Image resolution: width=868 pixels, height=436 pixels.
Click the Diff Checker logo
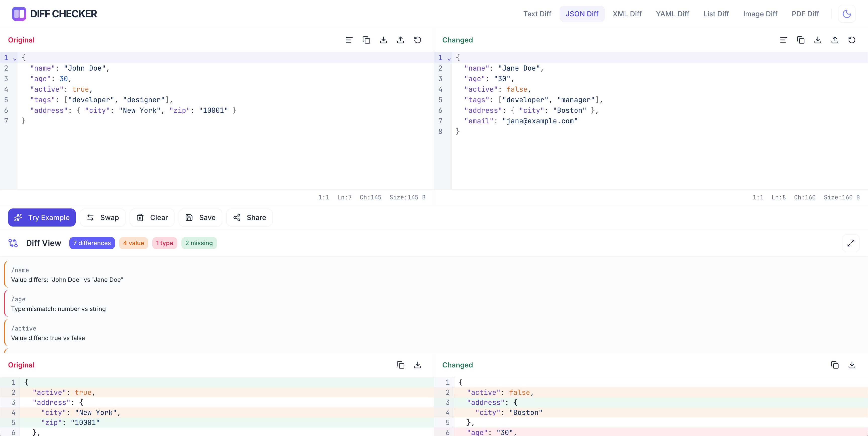click(54, 14)
